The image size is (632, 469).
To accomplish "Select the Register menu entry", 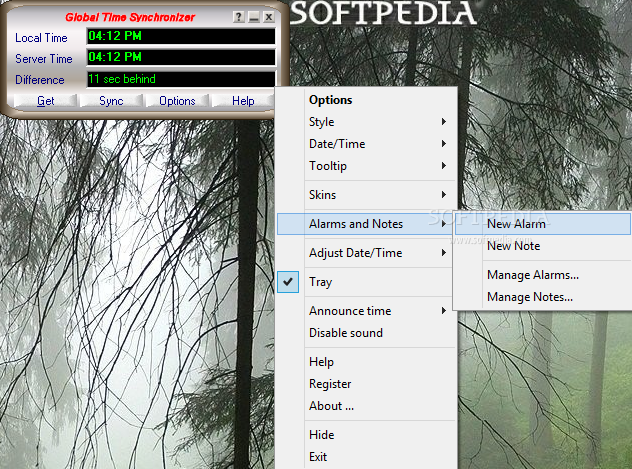I will click(x=367, y=384).
